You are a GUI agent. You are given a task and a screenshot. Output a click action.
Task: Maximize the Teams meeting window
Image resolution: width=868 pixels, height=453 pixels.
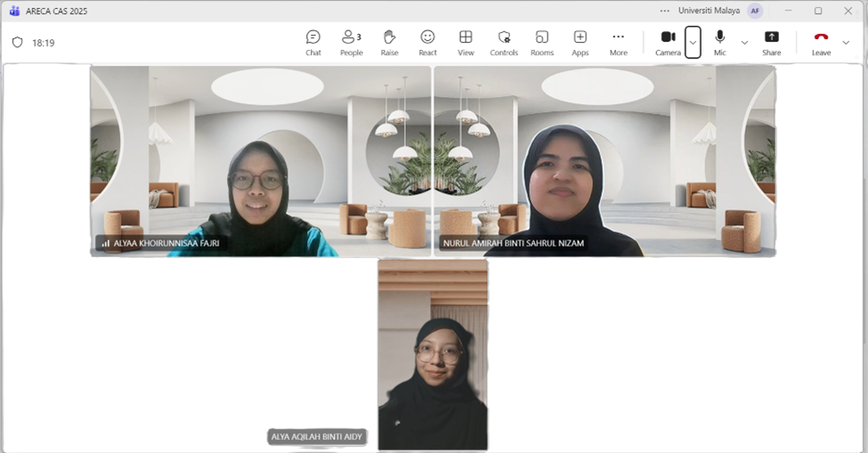click(x=818, y=11)
